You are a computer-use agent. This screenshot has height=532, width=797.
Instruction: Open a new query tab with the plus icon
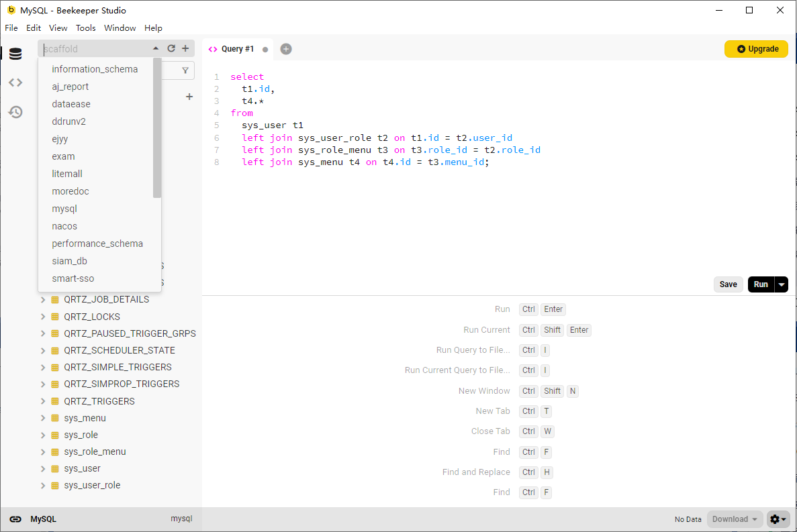tap(285, 48)
